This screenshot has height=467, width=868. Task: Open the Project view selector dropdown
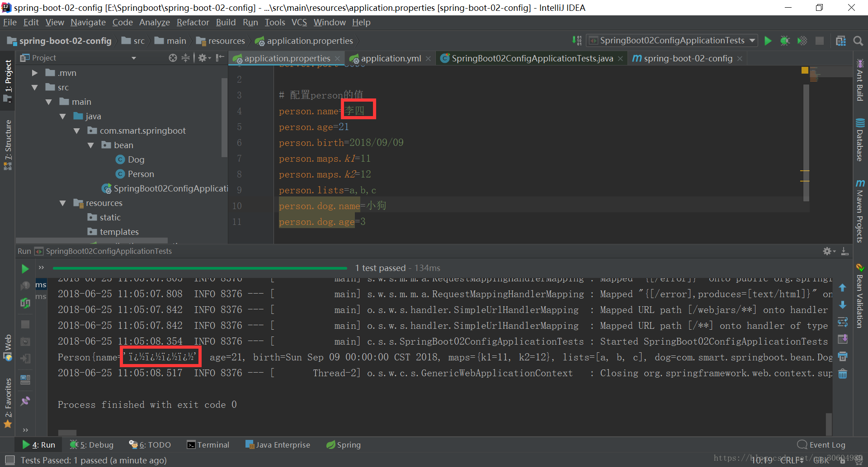pos(134,58)
